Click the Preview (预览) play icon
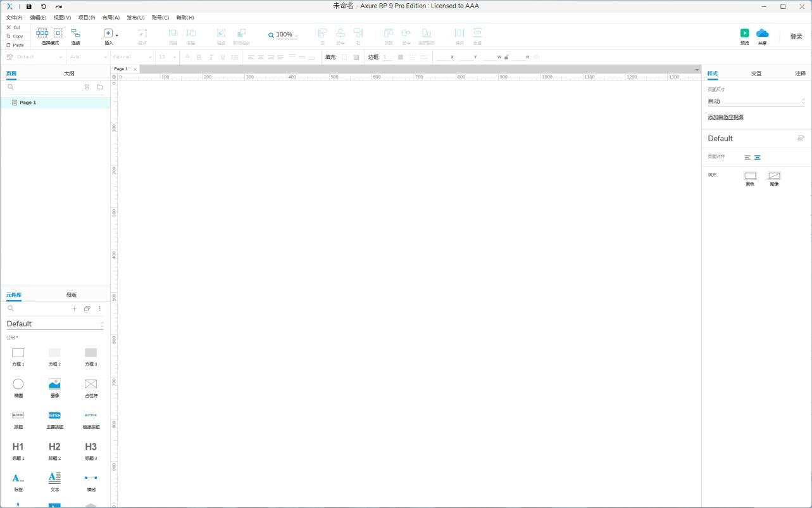This screenshot has width=812, height=508. tap(744, 33)
